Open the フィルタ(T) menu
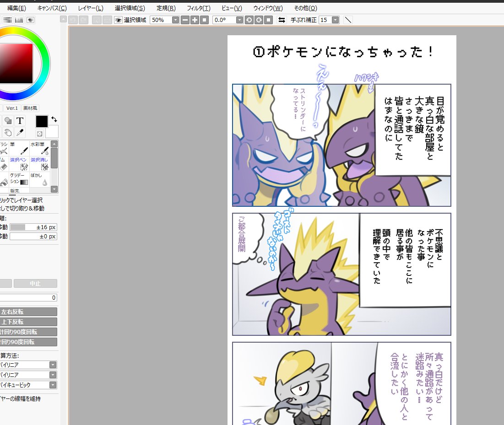This screenshot has width=504, height=425. pyautogui.click(x=199, y=8)
